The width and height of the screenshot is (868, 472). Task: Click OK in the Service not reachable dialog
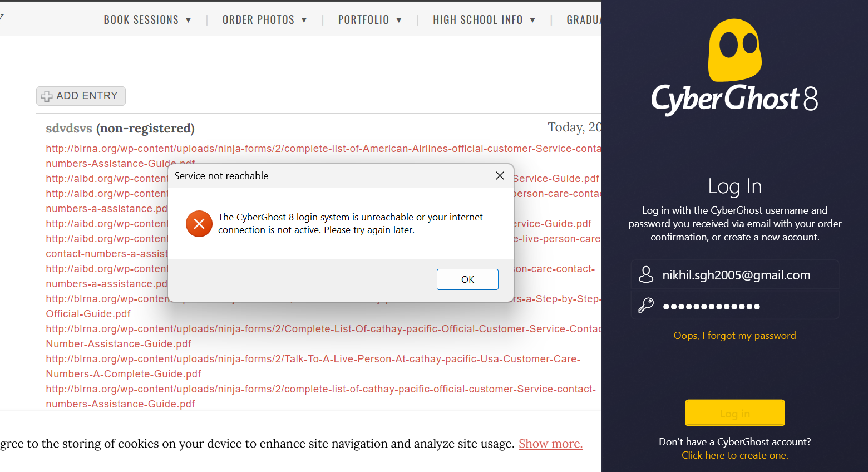(x=467, y=279)
